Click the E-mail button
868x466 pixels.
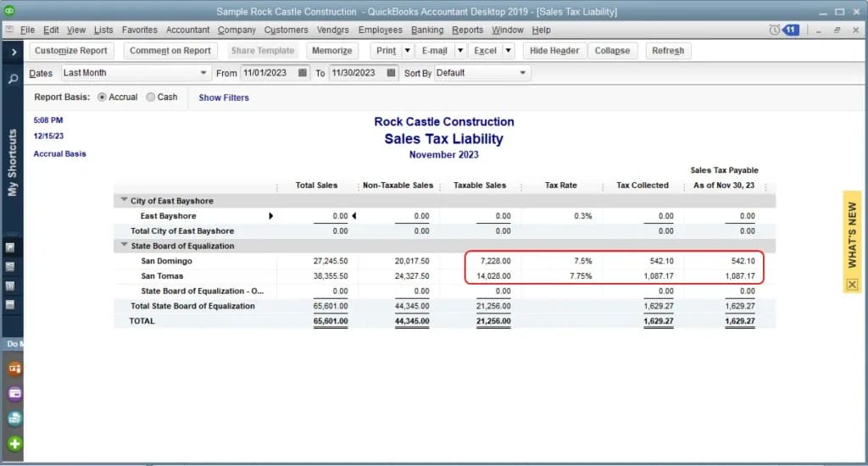434,50
